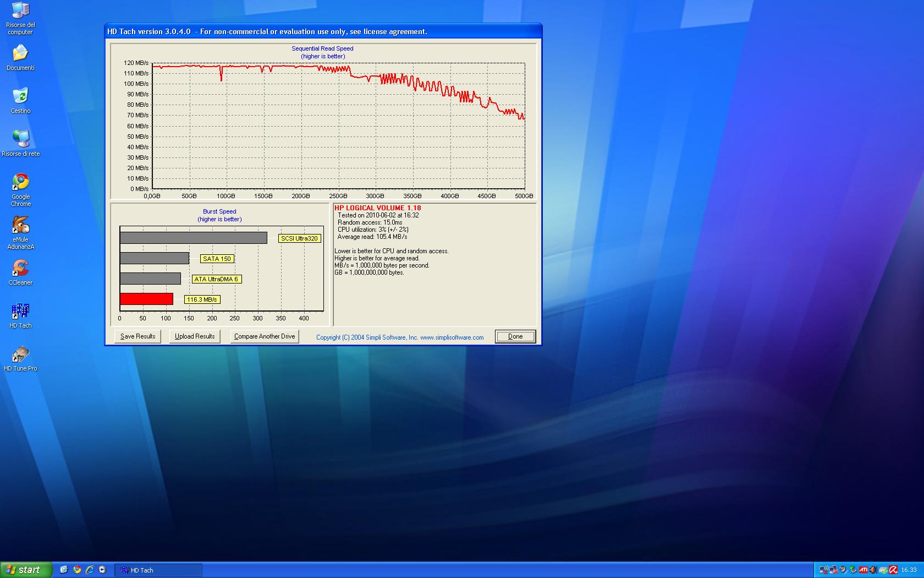Click the volume speaker tray icon
The width and height of the screenshot is (924, 578).
873,570
